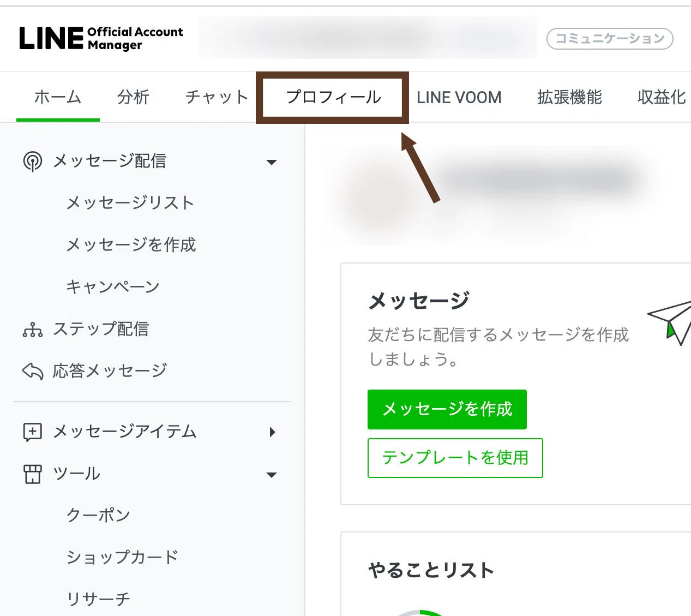Select ツール in the sidebar

click(x=76, y=474)
